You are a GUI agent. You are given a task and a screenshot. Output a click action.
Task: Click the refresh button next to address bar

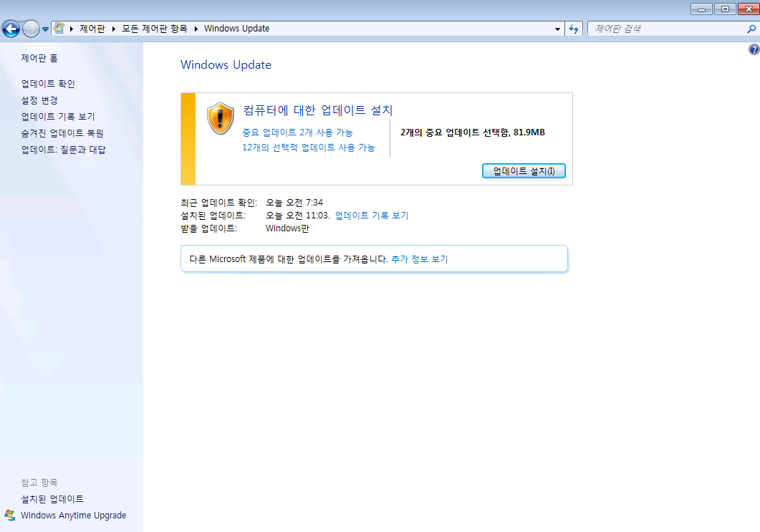tap(574, 29)
